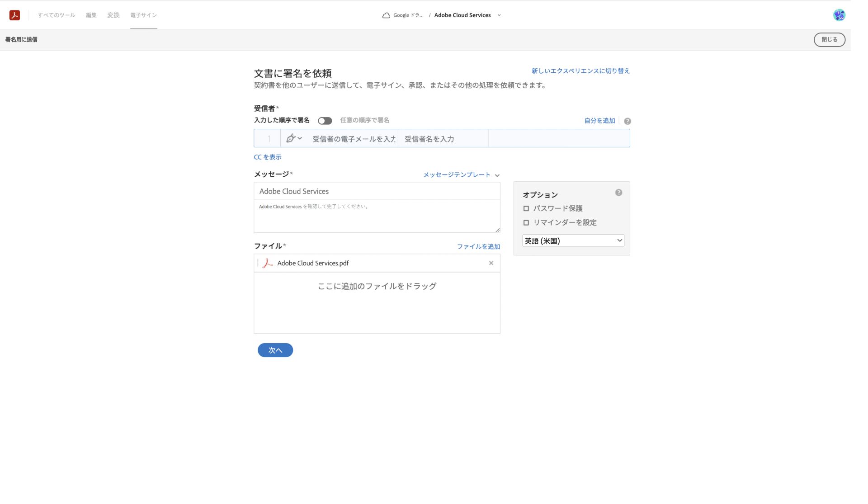
Task: Open the すべてのツール menu
Action: (57, 15)
